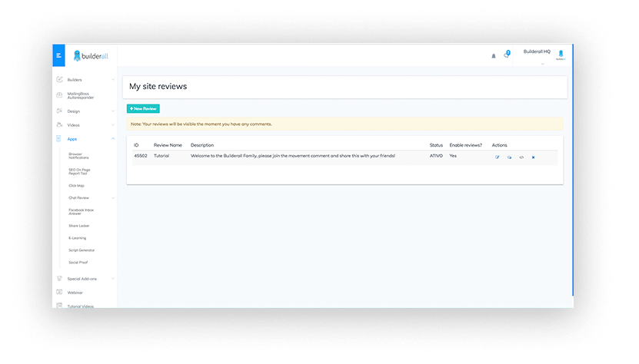Select the Tutorial review row name
Viewport: 639px width, 364px height.
pos(161,157)
